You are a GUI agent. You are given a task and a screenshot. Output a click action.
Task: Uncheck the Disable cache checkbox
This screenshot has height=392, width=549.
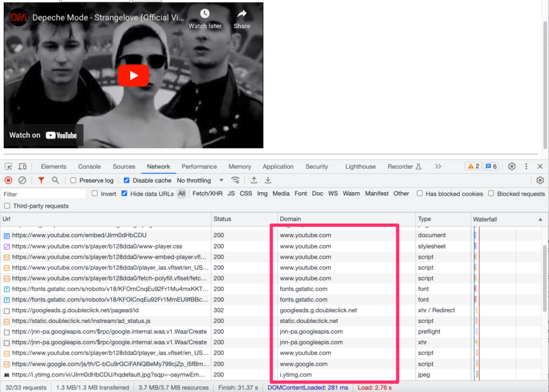click(x=127, y=180)
